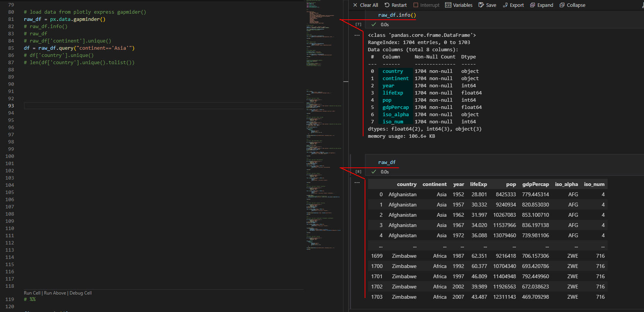This screenshot has width=644, height=312.
Task: Click the pop column header
Action: [511, 184]
